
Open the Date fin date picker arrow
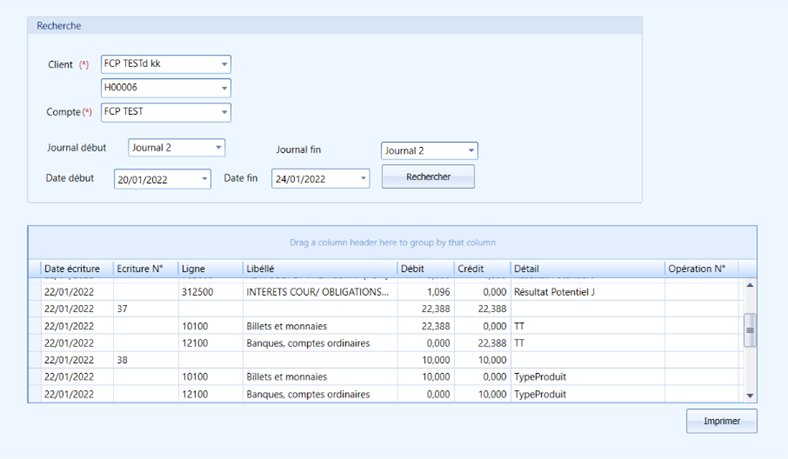click(x=363, y=178)
